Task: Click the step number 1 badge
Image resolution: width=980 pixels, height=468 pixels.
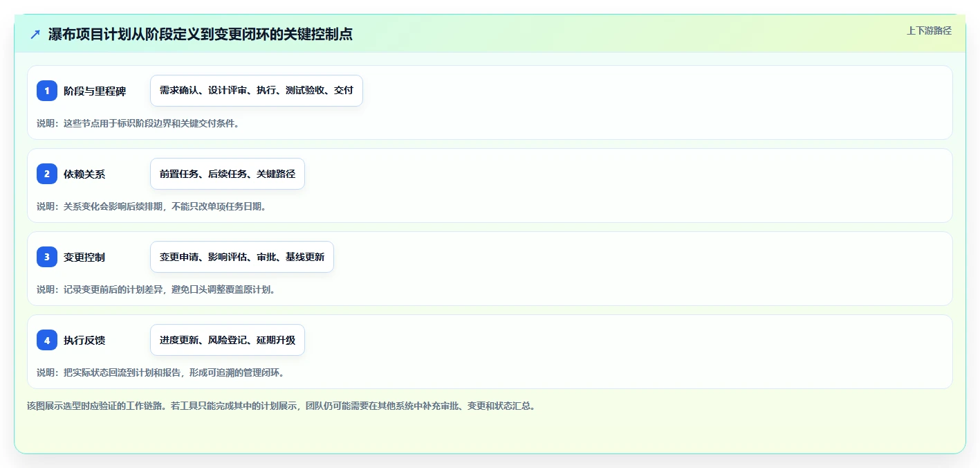Action: (47, 91)
